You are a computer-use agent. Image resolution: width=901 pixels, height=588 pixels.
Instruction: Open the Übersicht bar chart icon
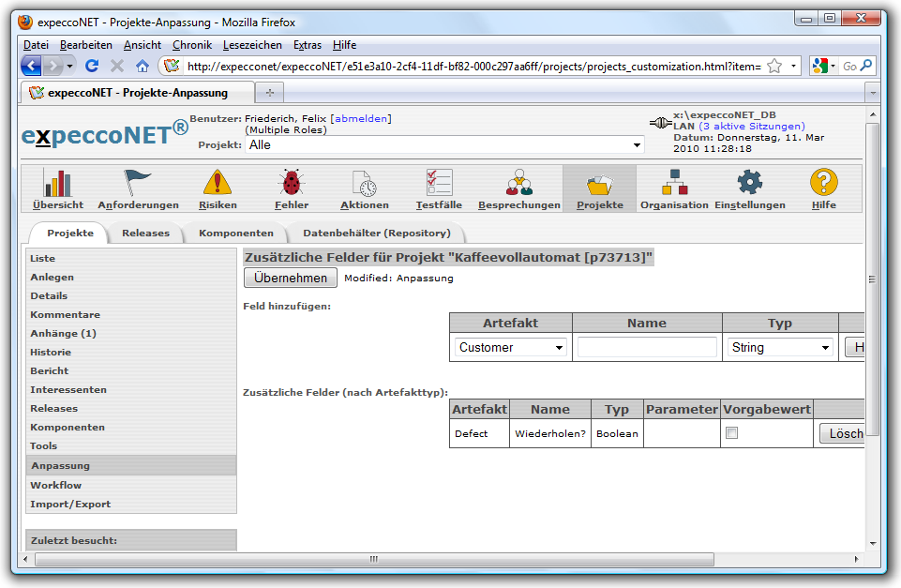(x=57, y=183)
